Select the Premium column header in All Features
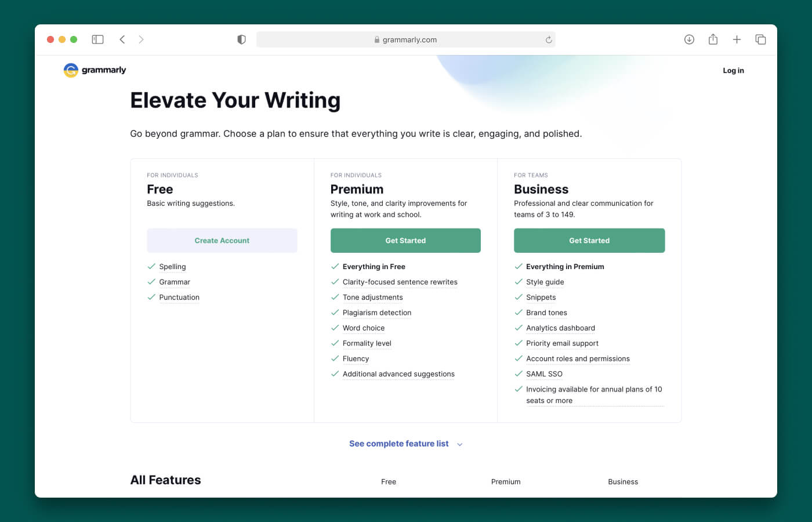Screen dimensions: 812x522 click(x=505, y=481)
